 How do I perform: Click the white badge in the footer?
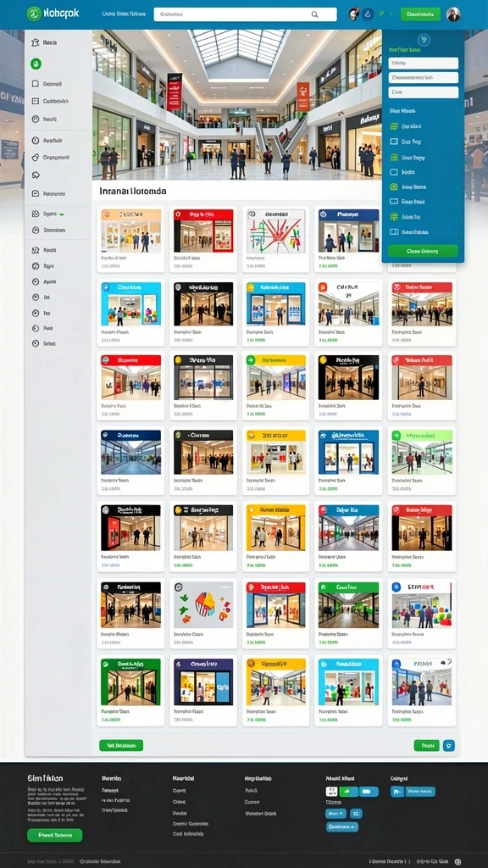[x=331, y=792]
